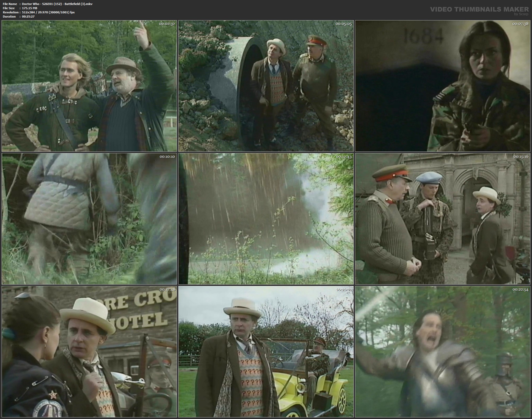
Task: Click the 00:15:16 timestamp label
Action: click(521, 157)
